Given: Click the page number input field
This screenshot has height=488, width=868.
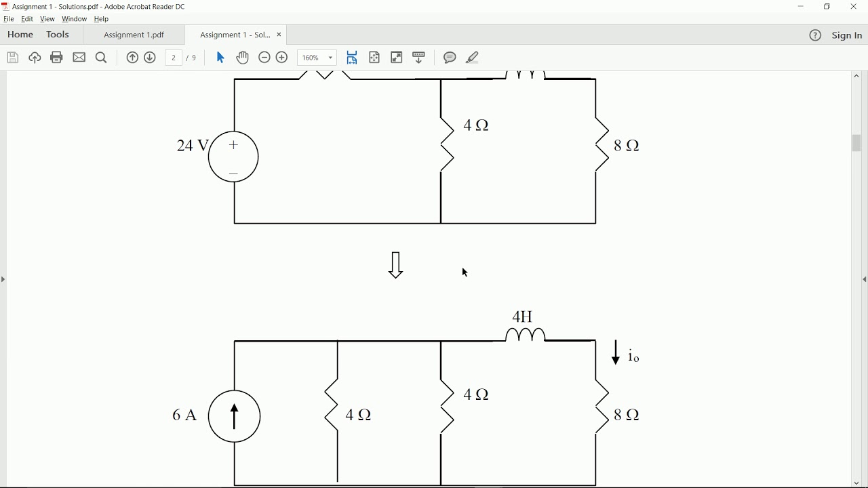Looking at the screenshot, I should [x=174, y=58].
